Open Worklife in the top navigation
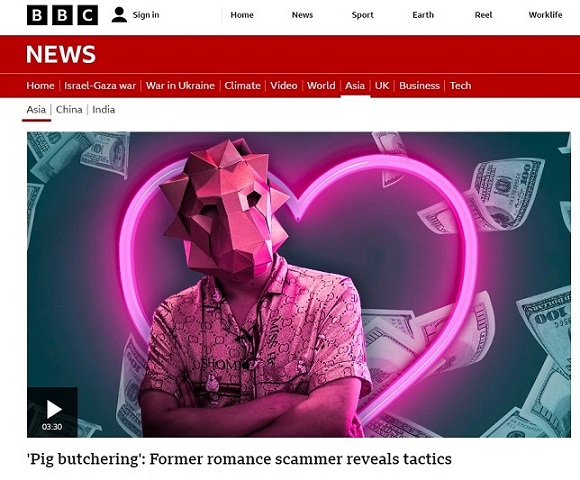 545,15
